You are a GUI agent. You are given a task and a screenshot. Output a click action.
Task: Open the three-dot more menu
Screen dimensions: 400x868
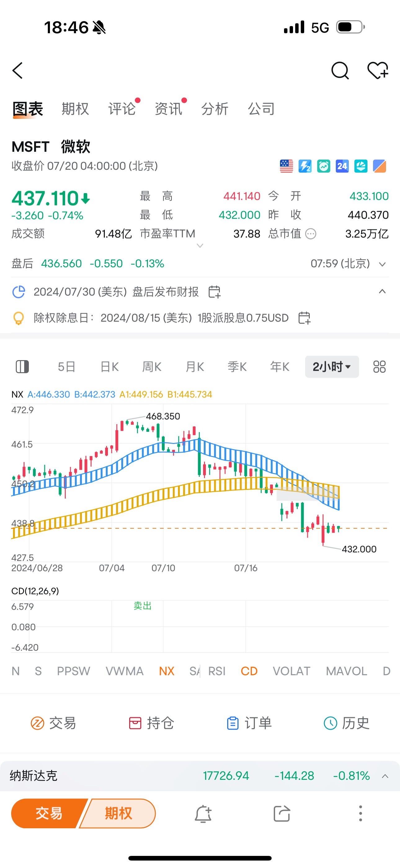tap(360, 814)
